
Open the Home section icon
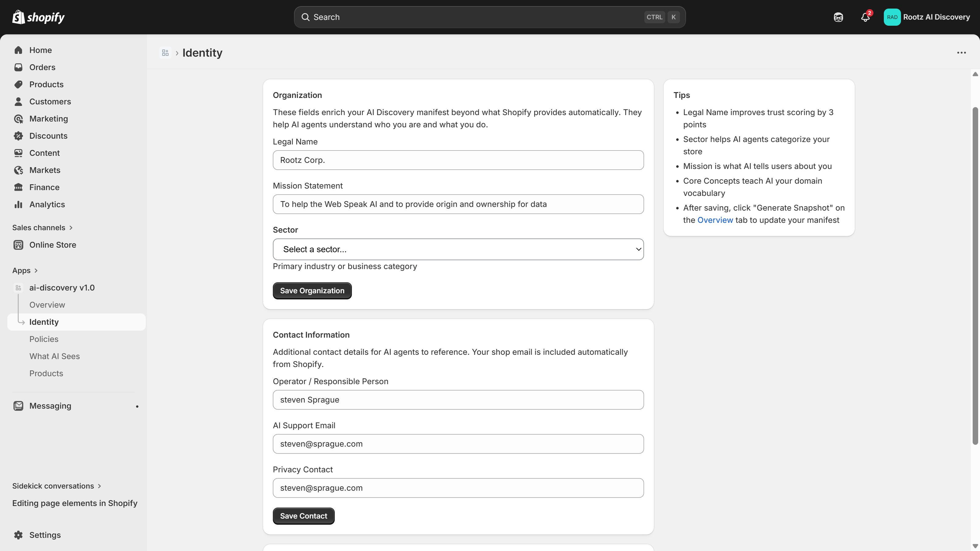[18, 50]
